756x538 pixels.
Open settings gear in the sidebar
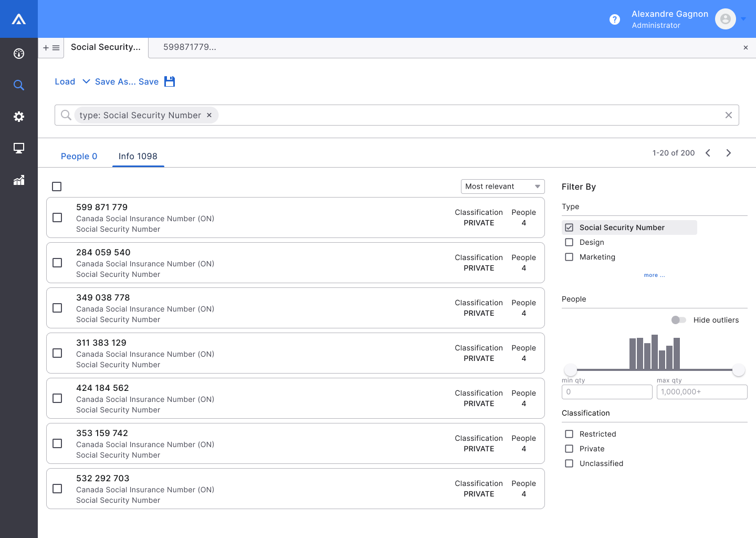click(19, 117)
